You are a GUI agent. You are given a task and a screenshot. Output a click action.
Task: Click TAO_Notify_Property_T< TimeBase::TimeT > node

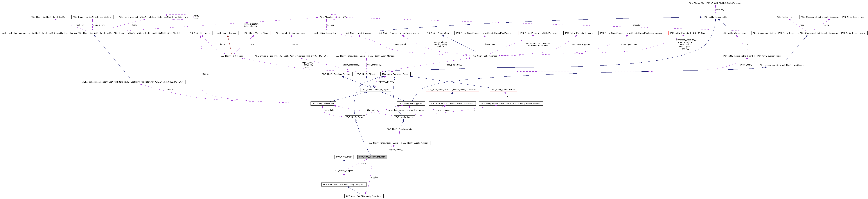tap(399, 33)
